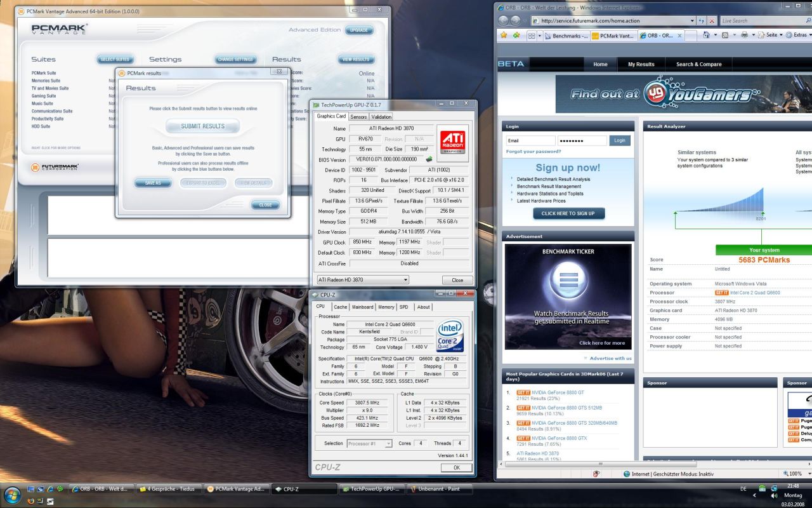Click the Benchmark Ticker advertisement banner
812x508 pixels.
click(x=568, y=297)
